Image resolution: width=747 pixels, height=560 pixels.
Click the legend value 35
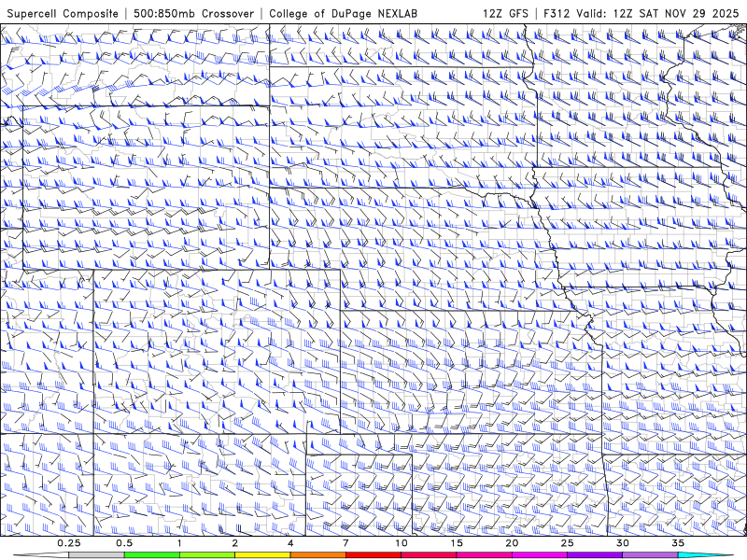(678, 543)
